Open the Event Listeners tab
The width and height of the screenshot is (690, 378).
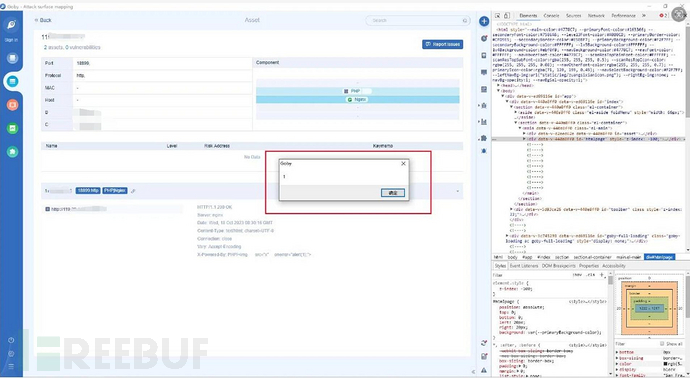coord(524,266)
